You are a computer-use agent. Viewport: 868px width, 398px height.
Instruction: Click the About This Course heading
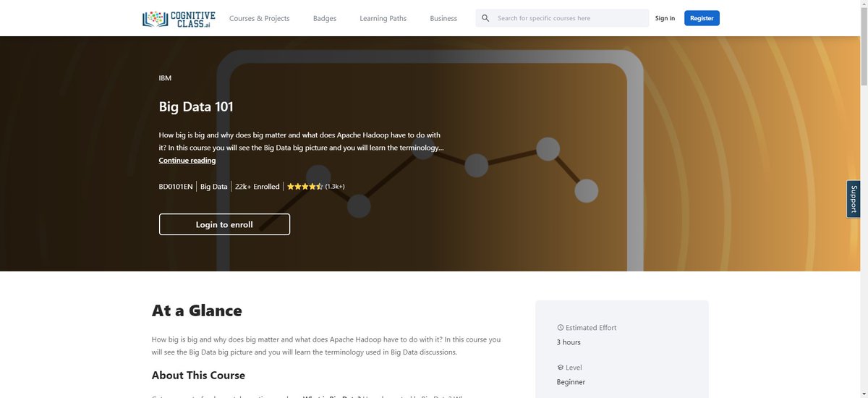[198, 376]
